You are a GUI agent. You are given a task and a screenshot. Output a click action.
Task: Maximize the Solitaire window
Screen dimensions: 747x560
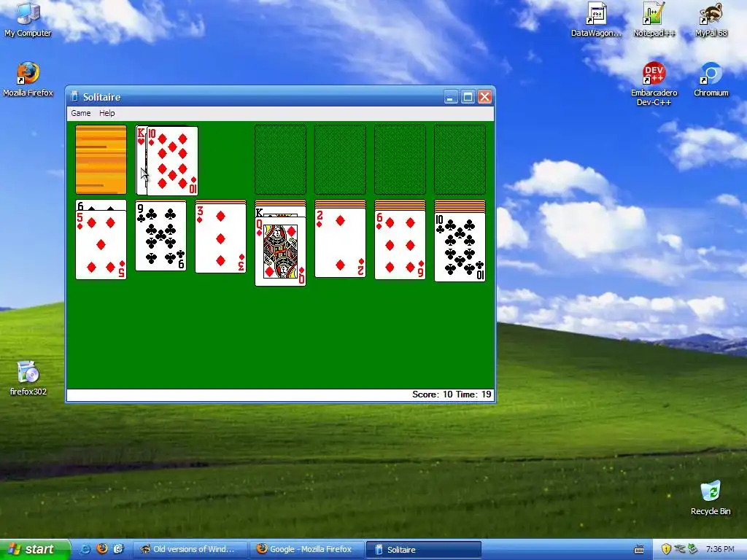[x=468, y=97]
